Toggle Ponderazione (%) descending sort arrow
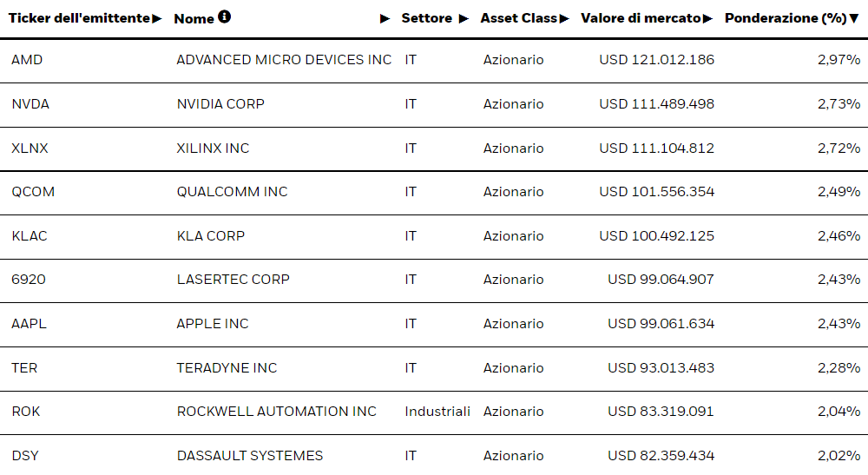Viewport: 868px width, 475px height. pyautogui.click(x=855, y=18)
